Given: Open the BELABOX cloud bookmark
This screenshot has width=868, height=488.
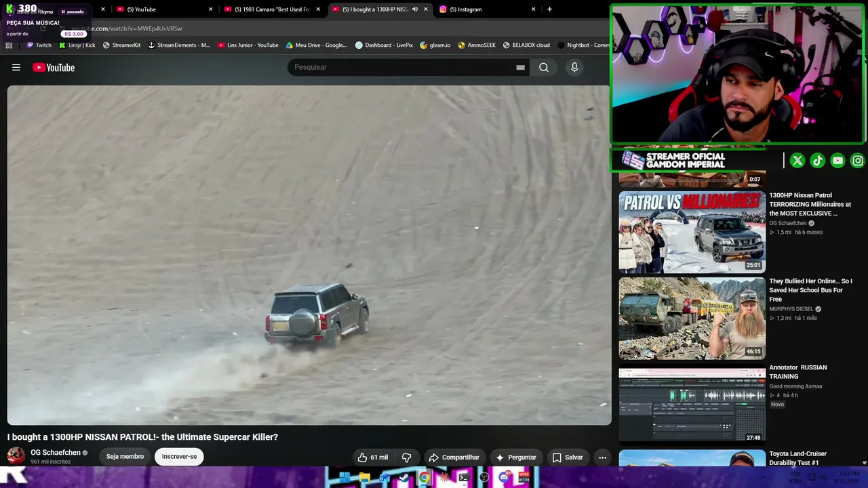Looking at the screenshot, I should 526,45.
